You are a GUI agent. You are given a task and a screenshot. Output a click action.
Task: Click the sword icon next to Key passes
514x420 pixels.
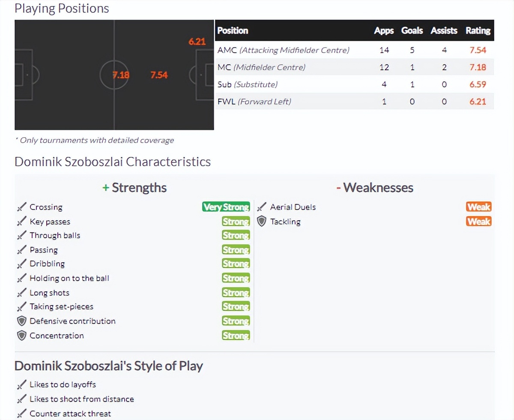tap(21, 222)
